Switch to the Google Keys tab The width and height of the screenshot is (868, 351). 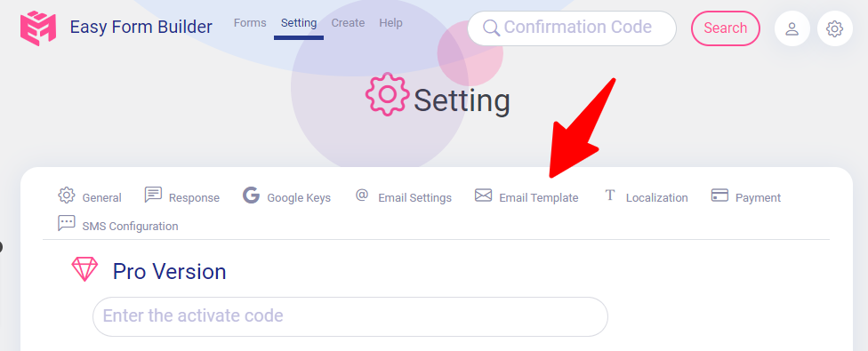[286, 197]
